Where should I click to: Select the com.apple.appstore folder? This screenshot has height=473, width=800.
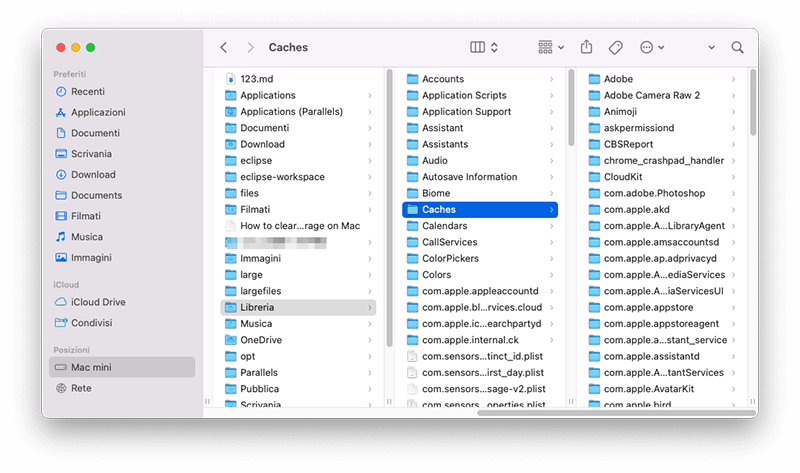[x=662, y=308]
